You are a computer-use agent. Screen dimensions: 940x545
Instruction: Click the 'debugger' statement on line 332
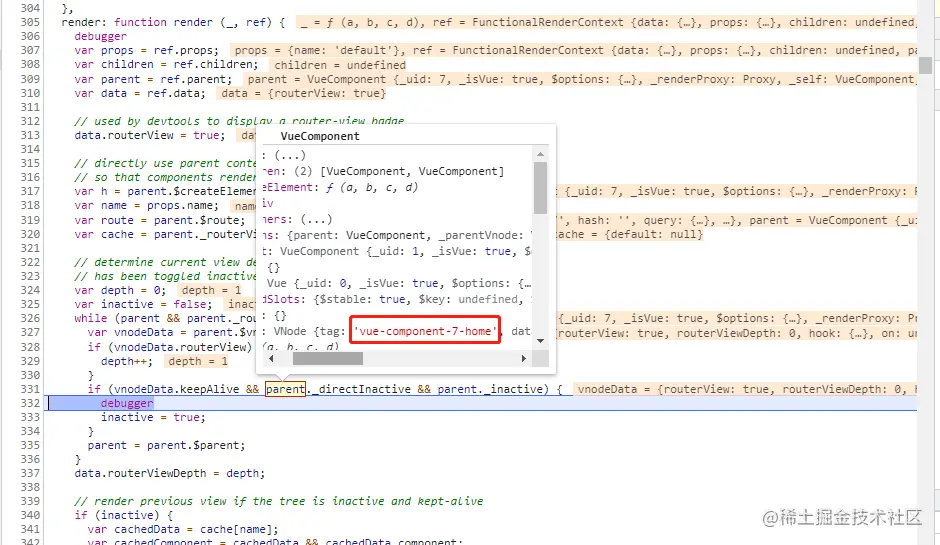click(x=127, y=403)
